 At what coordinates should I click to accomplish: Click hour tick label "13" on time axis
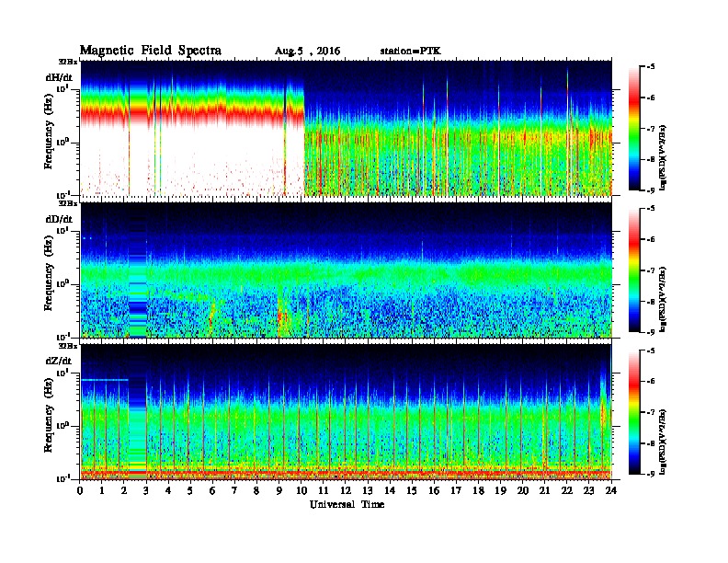[x=368, y=491]
